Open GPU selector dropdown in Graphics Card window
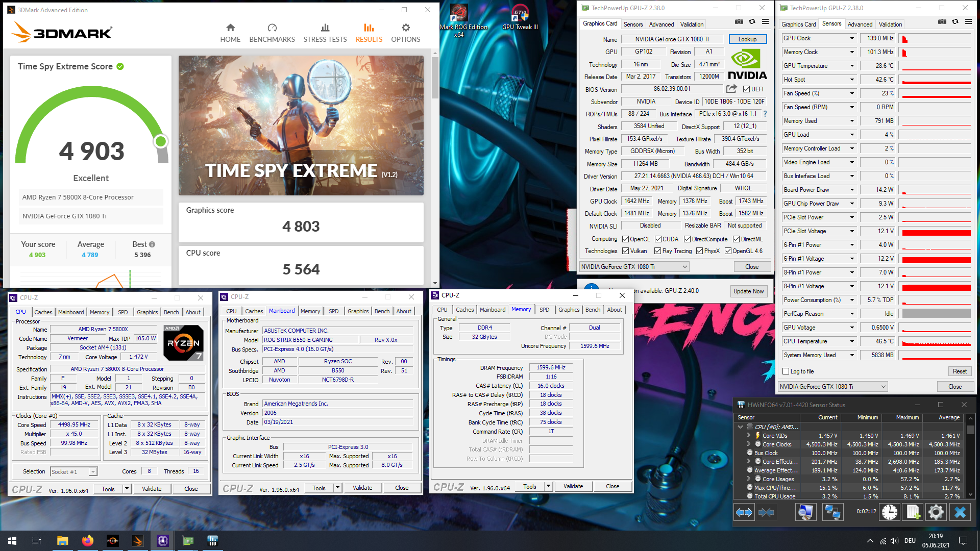This screenshot has width=980, height=551. click(634, 267)
